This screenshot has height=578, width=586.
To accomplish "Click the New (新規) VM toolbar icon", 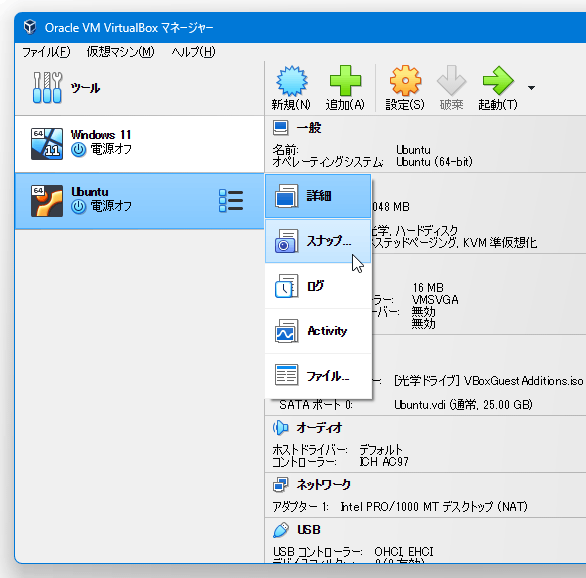I will tap(291, 81).
